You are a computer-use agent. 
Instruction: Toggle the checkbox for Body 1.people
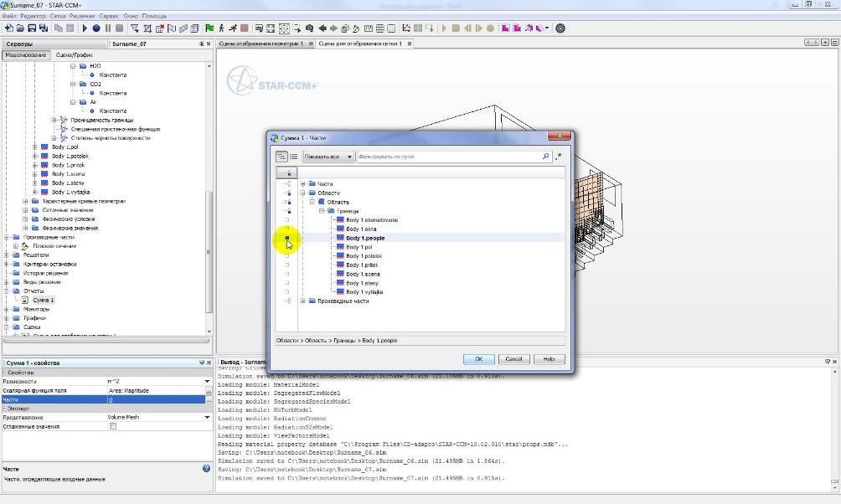click(x=287, y=238)
